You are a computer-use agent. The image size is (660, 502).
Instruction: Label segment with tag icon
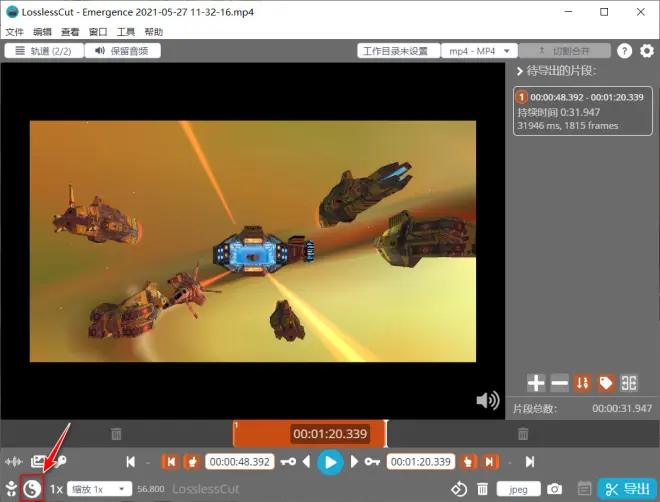point(606,383)
